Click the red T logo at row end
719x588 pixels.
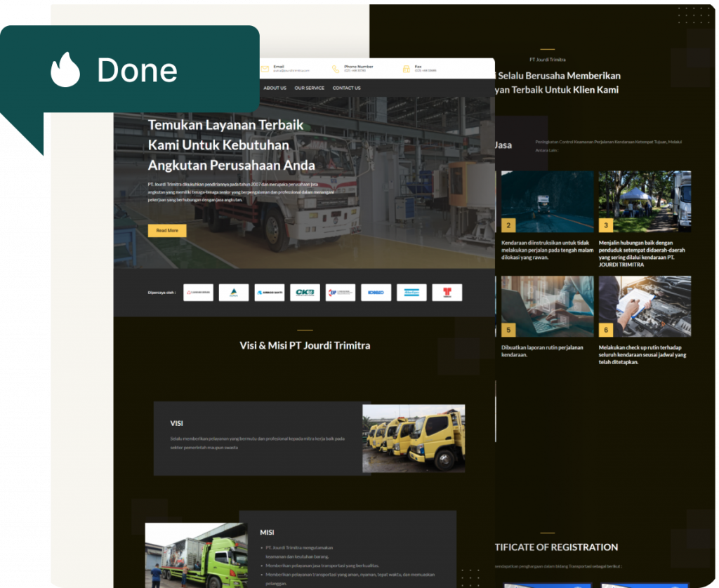(x=447, y=293)
